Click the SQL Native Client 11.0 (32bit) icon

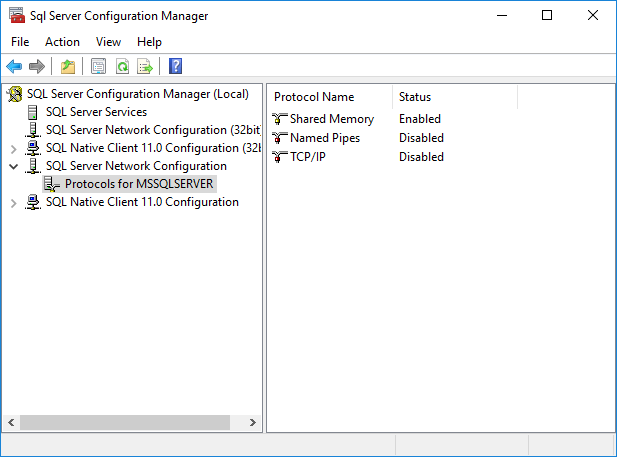pyautogui.click(x=33, y=148)
